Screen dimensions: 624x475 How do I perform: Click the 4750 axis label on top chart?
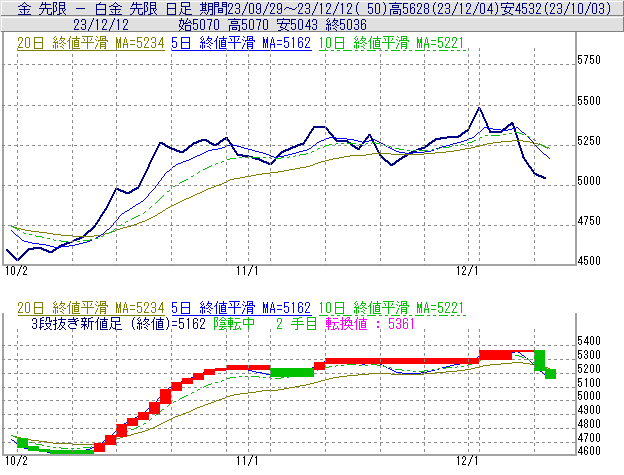click(589, 221)
